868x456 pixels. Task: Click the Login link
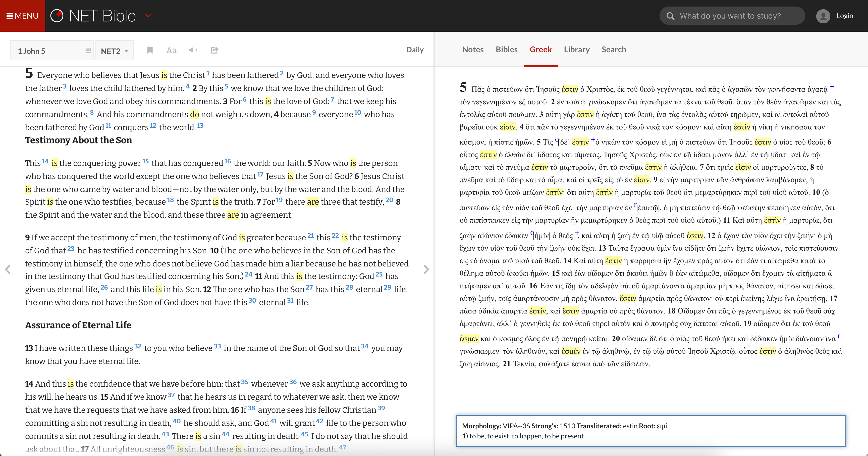coord(844,16)
